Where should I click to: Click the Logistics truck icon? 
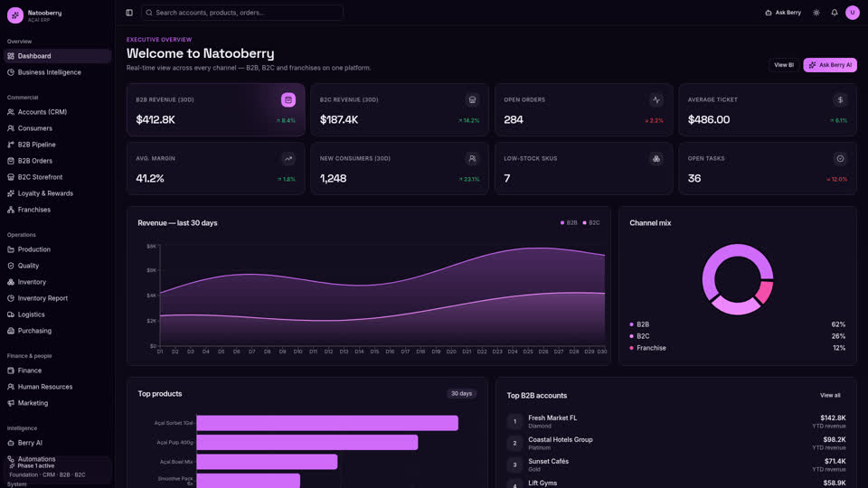[x=11, y=314]
